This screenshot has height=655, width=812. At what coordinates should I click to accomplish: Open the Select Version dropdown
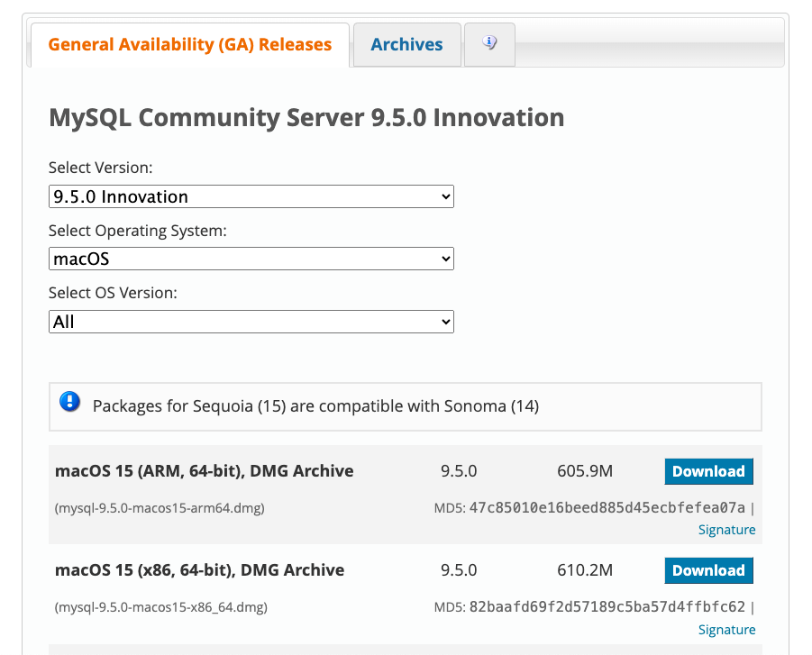(x=251, y=196)
